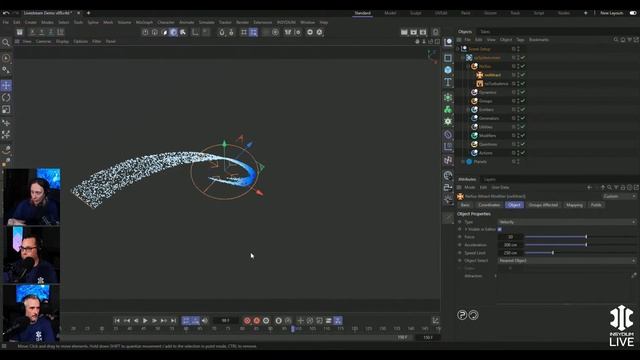Click the left circular icon below Attributes panel
The width and height of the screenshot is (640, 360).
tap(462, 315)
